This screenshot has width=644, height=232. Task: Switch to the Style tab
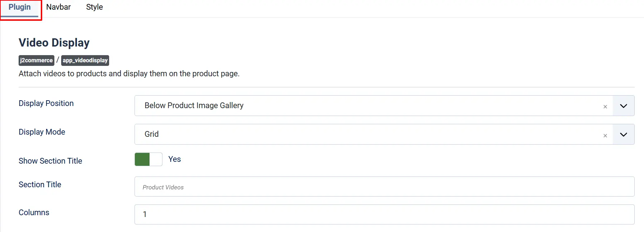pyautogui.click(x=94, y=7)
